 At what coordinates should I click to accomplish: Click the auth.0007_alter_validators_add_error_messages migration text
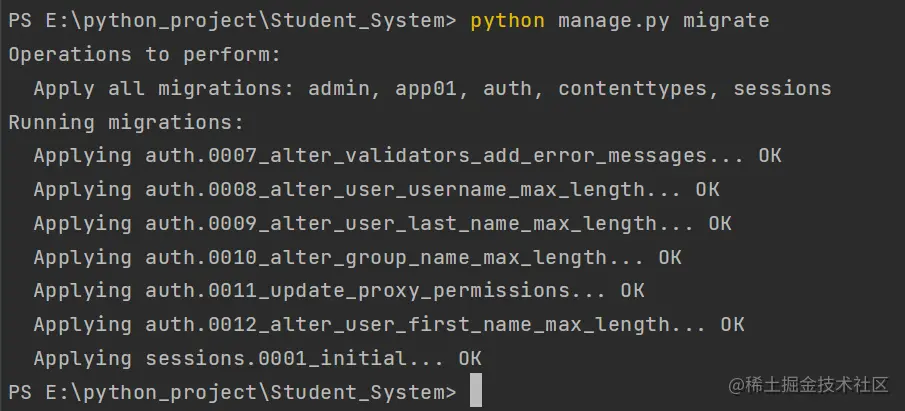click(x=426, y=156)
